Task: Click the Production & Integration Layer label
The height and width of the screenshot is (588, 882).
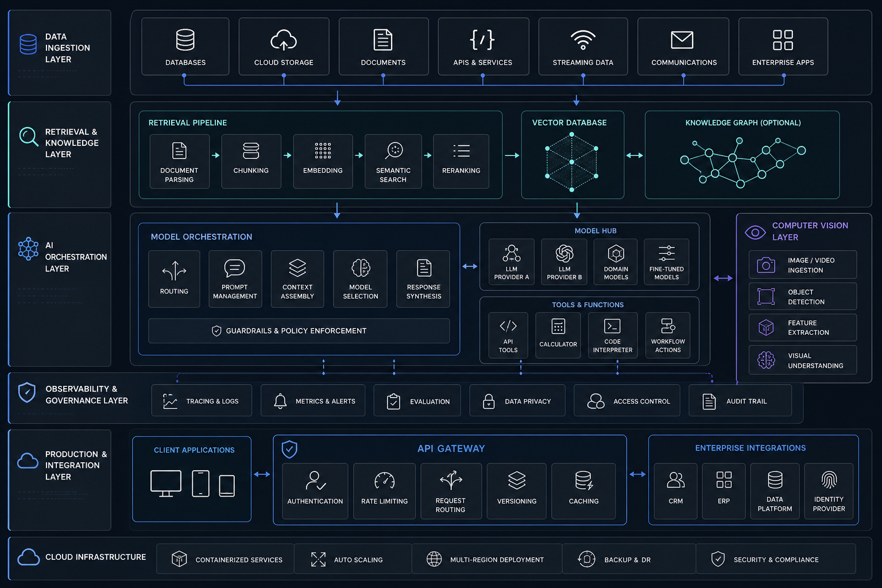Action: click(x=76, y=465)
